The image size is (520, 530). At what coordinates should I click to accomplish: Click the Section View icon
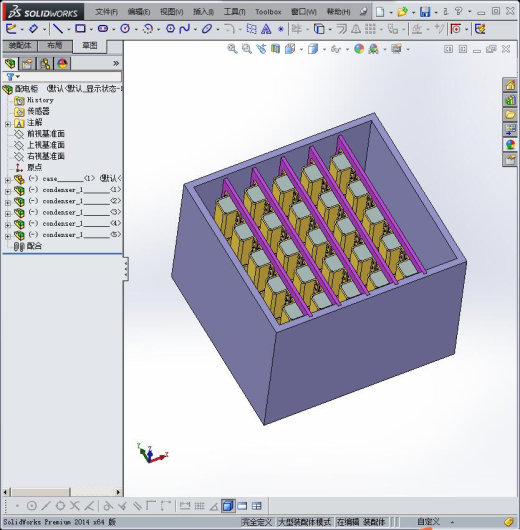(276, 49)
